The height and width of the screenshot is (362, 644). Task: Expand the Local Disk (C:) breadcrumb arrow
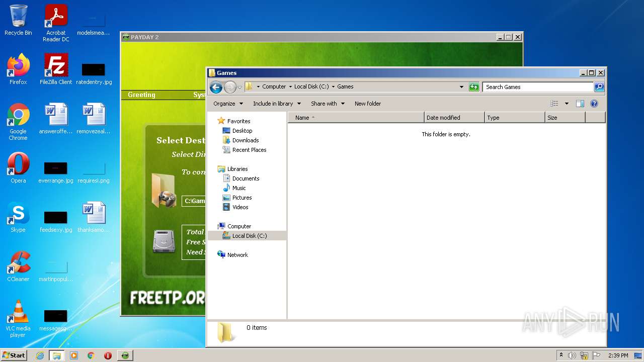click(x=333, y=87)
